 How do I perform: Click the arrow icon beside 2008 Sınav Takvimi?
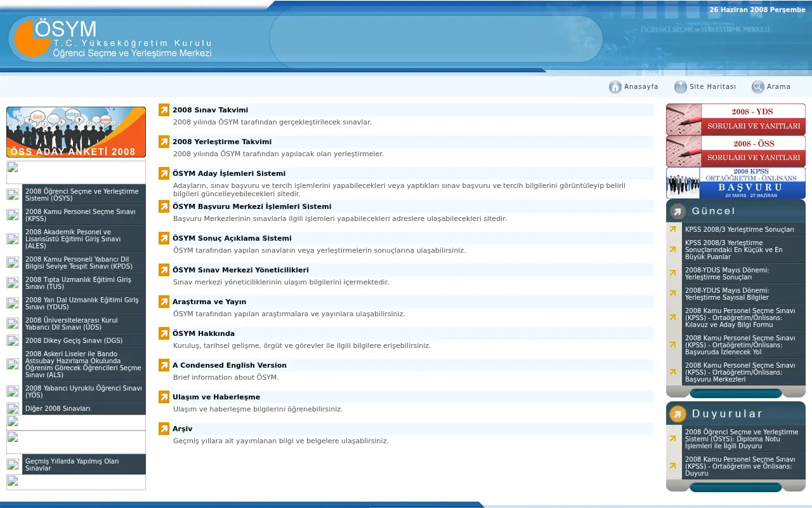[x=164, y=110]
